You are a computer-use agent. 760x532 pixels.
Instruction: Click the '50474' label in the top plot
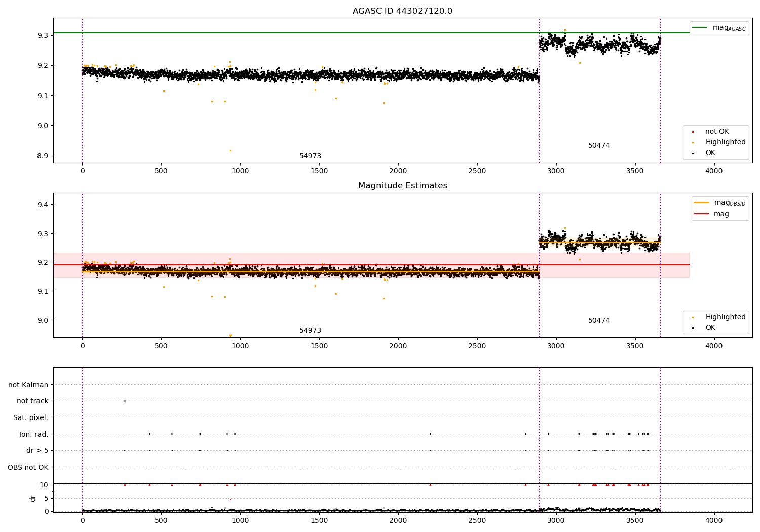(599, 146)
